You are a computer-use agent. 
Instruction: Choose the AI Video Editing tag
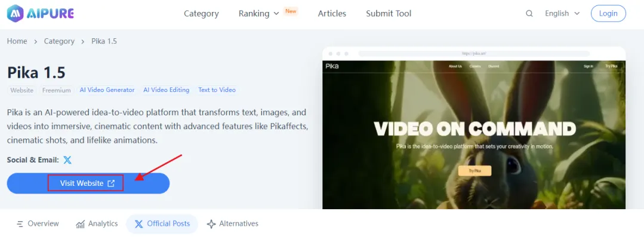[x=166, y=90]
